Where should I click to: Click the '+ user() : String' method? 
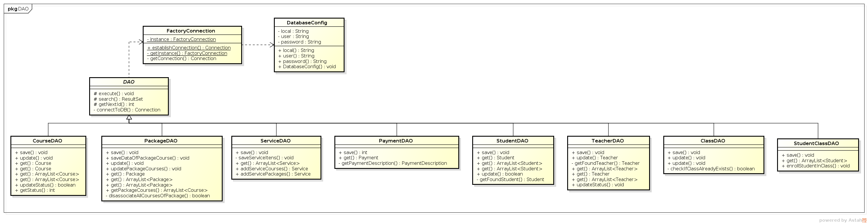[x=296, y=56]
